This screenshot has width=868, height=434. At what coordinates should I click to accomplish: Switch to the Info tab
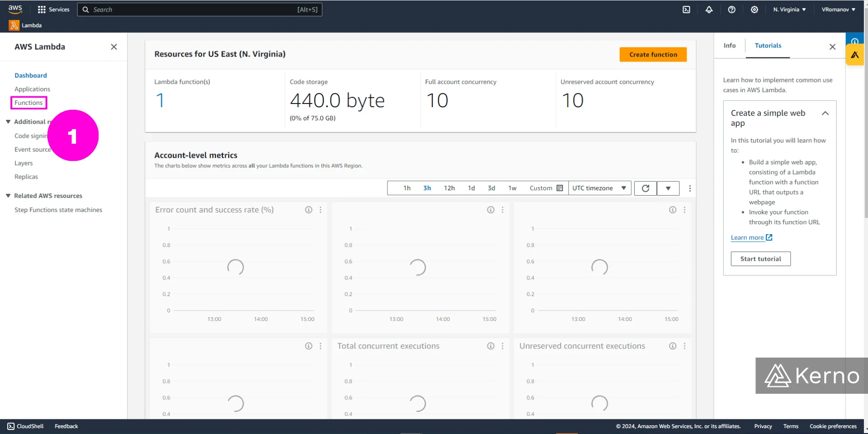[729, 46]
